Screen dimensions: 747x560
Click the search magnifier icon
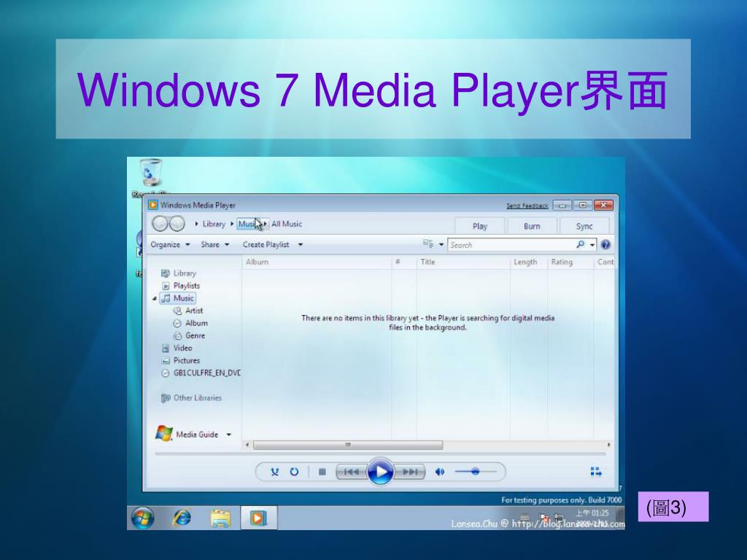click(580, 245)
